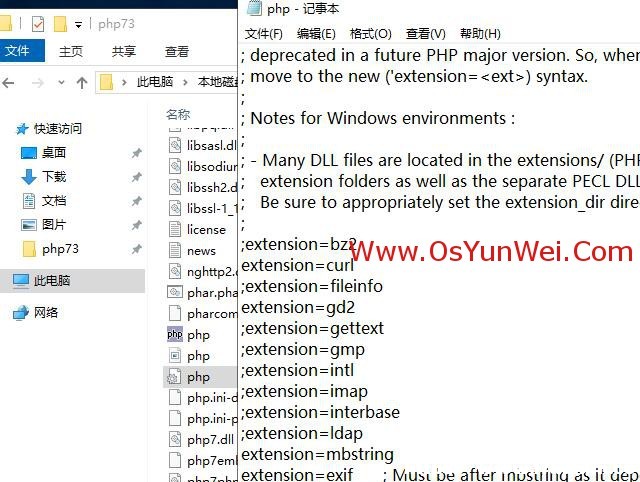Expand chevron after 此电脑 in address bar

(185, 82)
